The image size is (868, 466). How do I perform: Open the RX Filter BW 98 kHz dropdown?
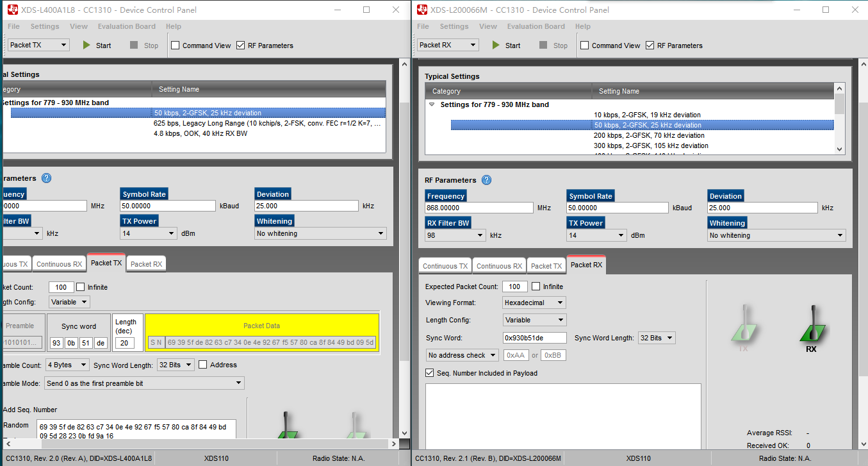coord(455,235)
